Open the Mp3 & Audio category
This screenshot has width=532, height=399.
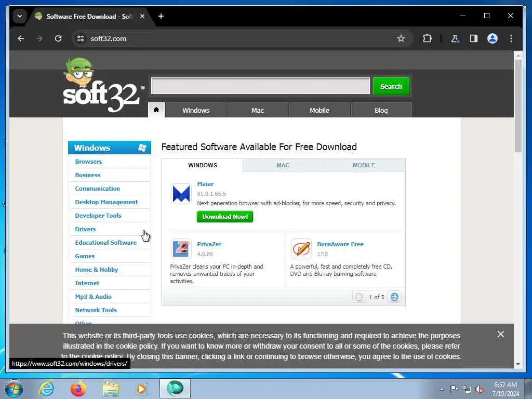pos(93,297)
